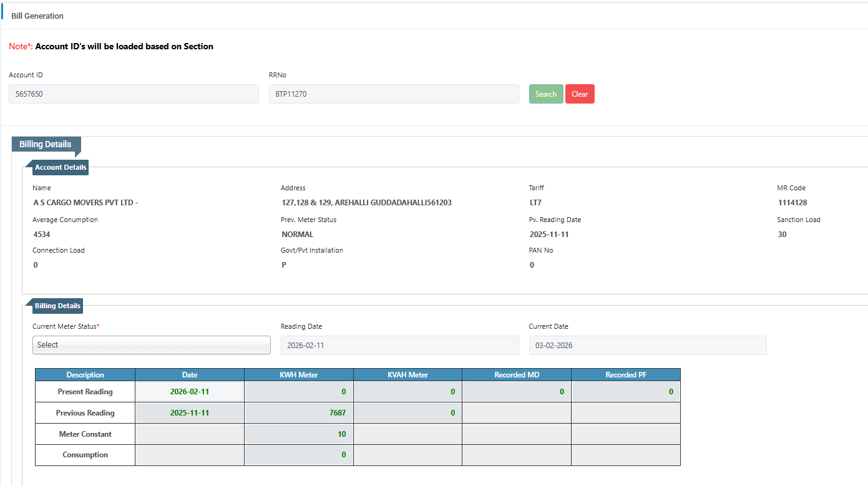Click the Present Reading date cell

(x=190, y=392)
